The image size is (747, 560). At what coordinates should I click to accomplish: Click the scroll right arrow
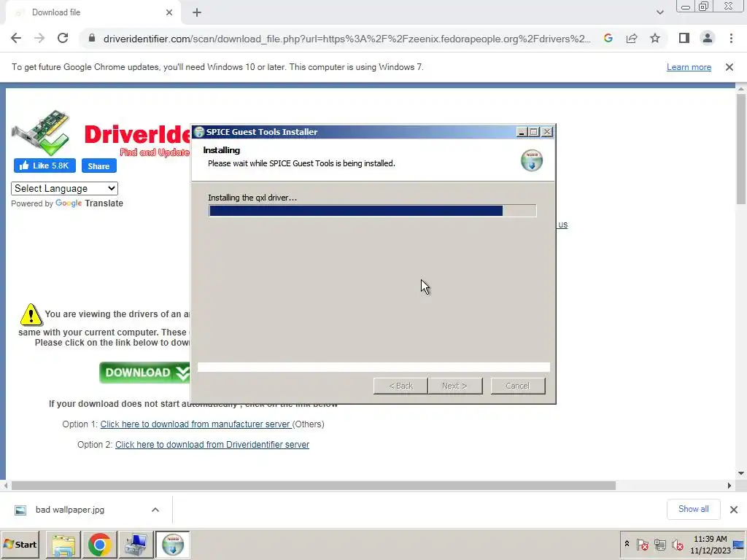(x=729, y=486)
